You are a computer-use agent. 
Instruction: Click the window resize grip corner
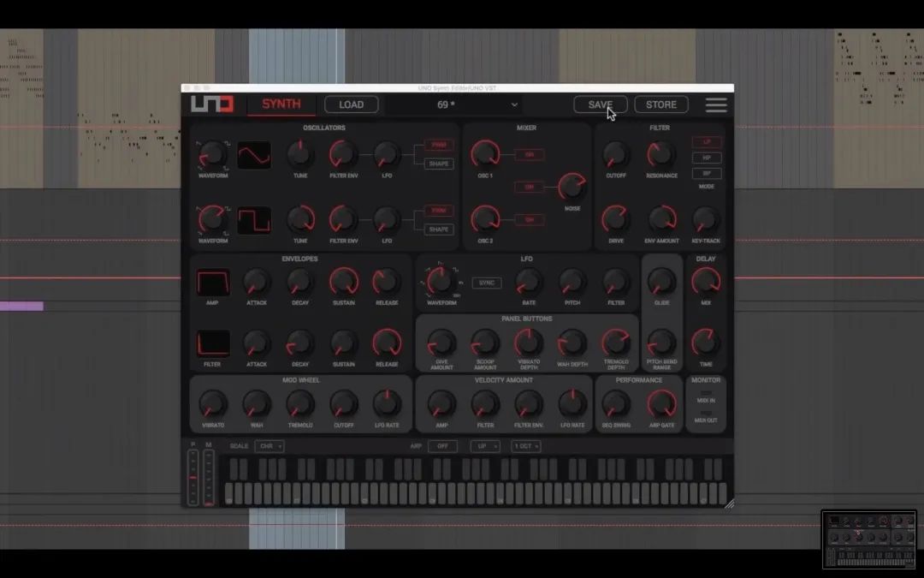(729, 504)
